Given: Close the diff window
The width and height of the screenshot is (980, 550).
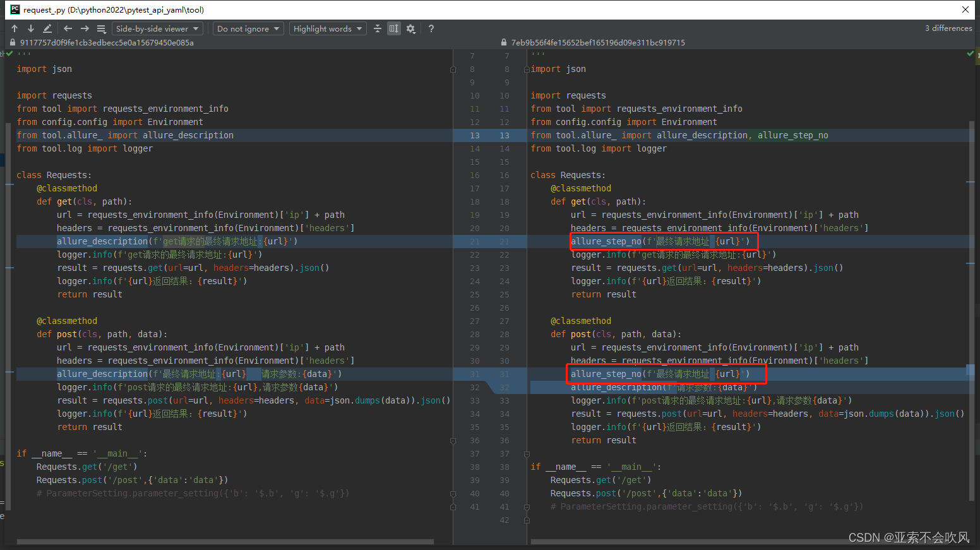Looking at the screenshot, I should (x=965, y=9).
